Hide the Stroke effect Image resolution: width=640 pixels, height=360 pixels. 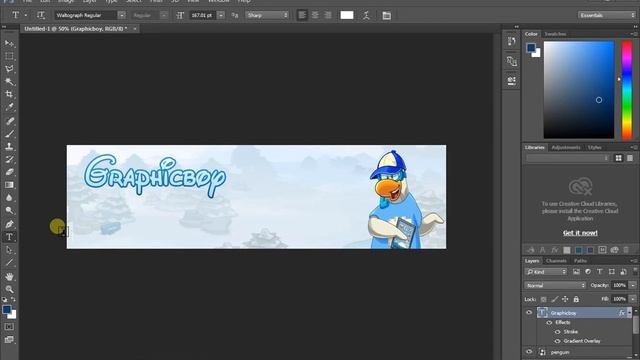558,332
